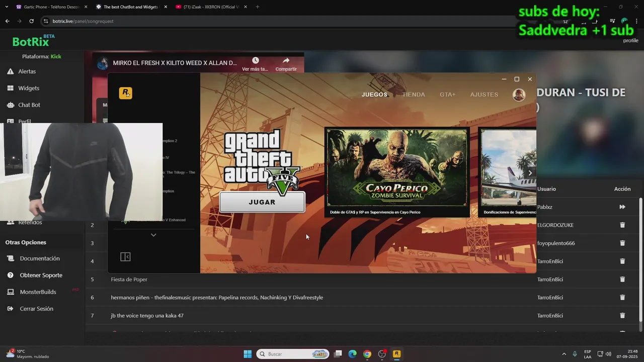644x362 pixels.
Task: Switch to the iZaak XKBRON YouTube tab
Action: point(211,7)
